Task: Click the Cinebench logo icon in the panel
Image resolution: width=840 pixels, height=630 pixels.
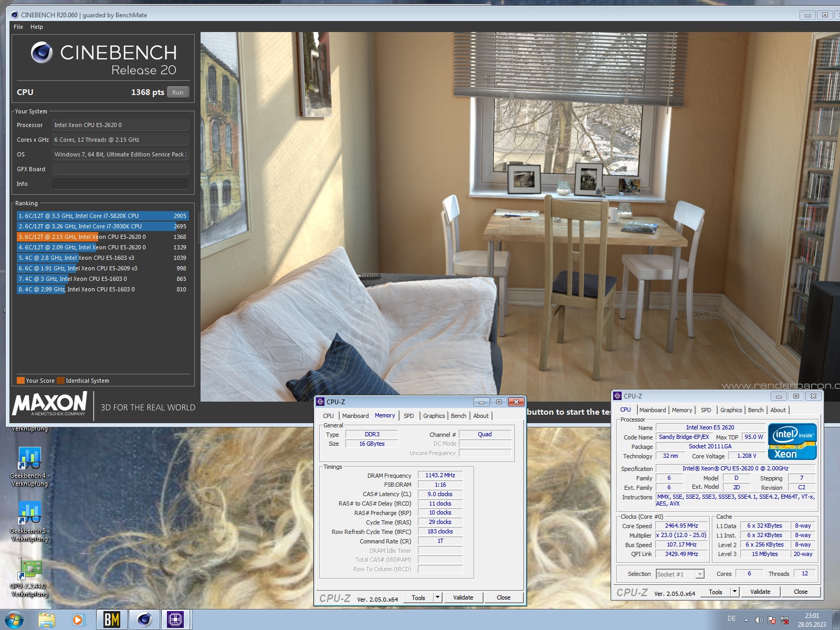Action: [x=41, y=52]
